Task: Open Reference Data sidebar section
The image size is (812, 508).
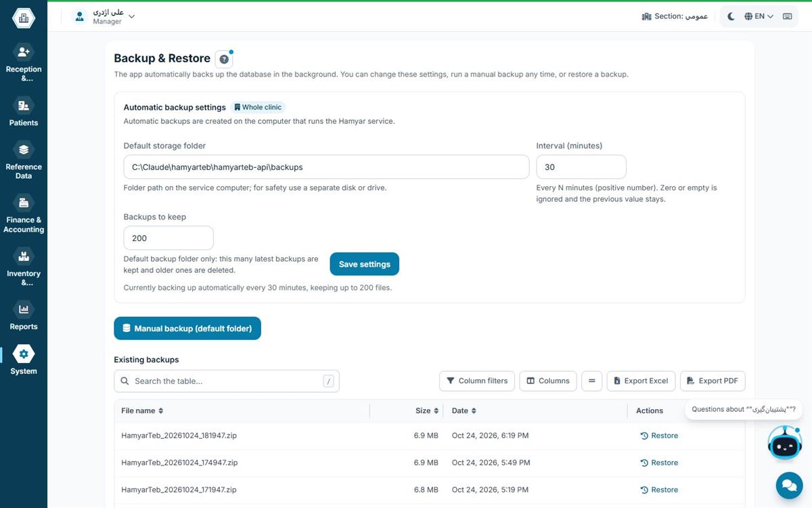Action: 24,161
